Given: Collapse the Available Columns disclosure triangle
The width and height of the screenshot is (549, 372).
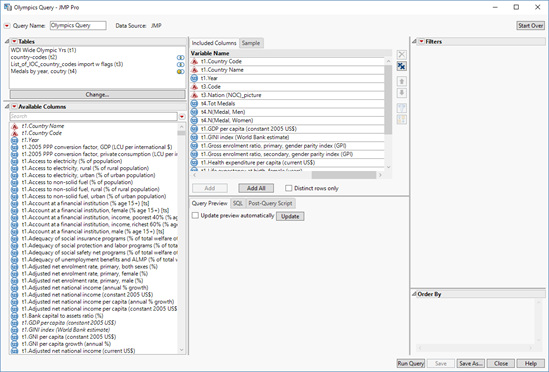Looking at the screenshot, I should coord(7,107).
